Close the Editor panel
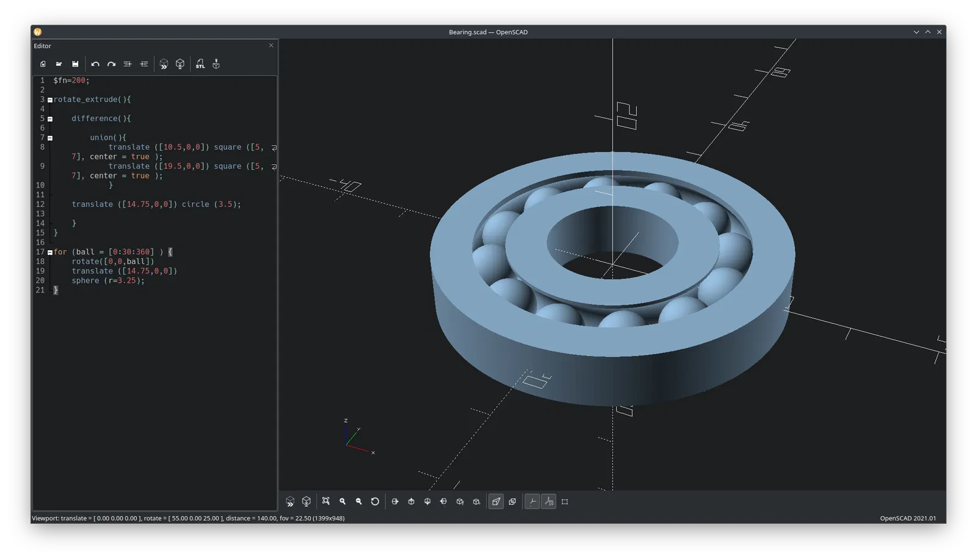 coord(271,45)
